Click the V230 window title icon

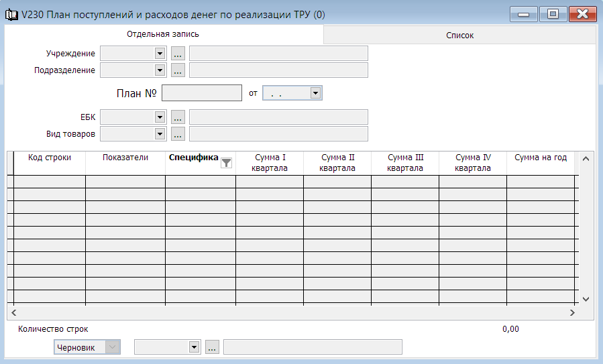pos(11,14)
